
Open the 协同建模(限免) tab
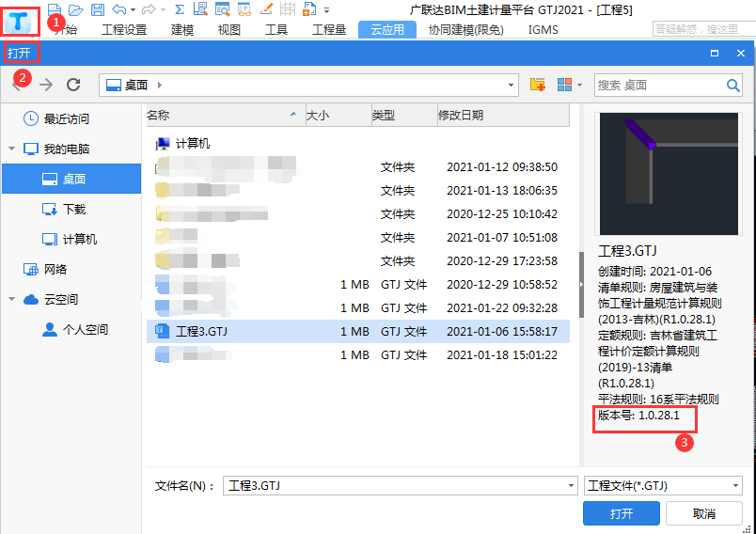click(x=465, y=30)
